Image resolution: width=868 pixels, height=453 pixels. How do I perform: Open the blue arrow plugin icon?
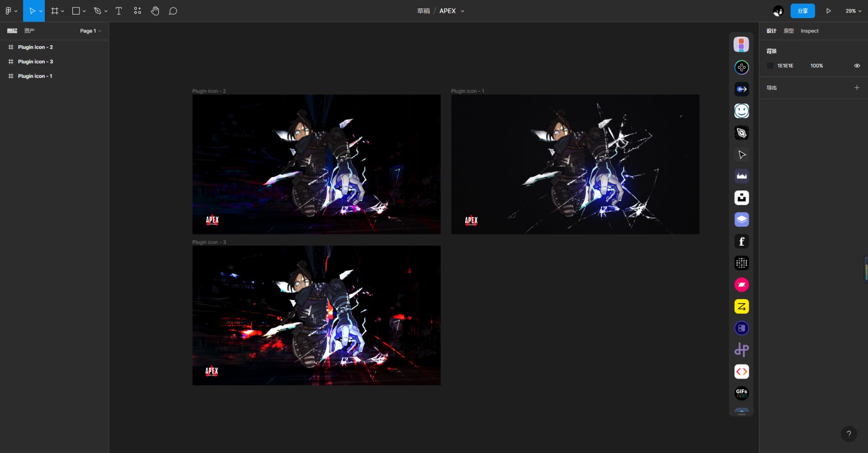point(741,89)
